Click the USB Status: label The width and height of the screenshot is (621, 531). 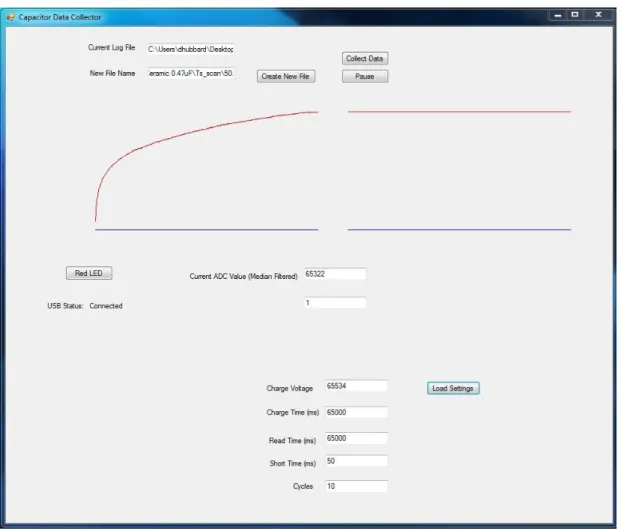pyautogui.click(x=65, y=306)
